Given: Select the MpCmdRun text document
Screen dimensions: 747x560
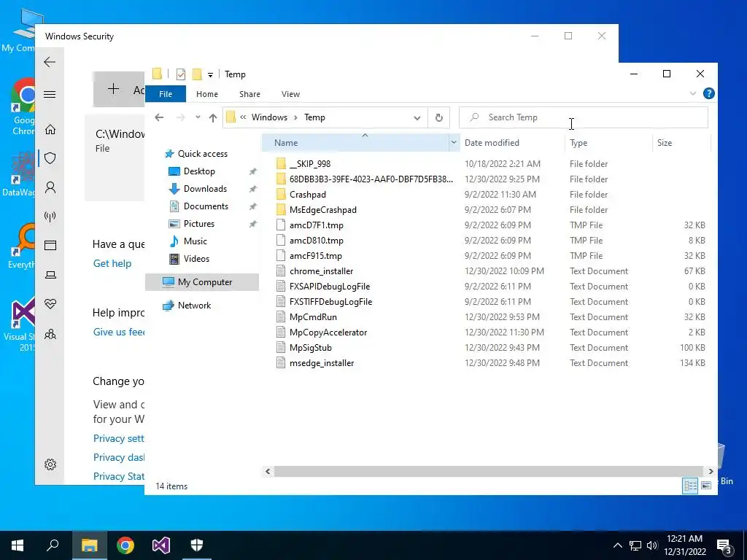Looking at the screenshot, I should 313,316.
